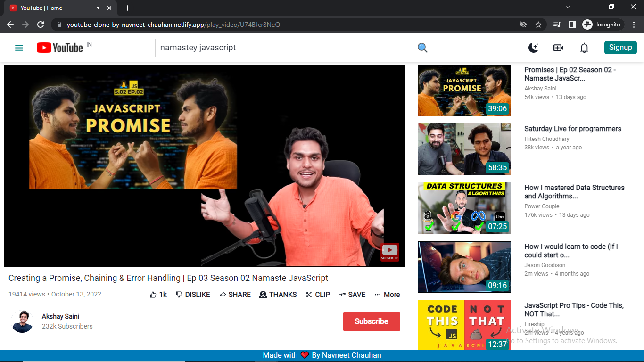Toggle the hamburger sidebar menu
The image size is (644, 362).
(x=19, y=48)
